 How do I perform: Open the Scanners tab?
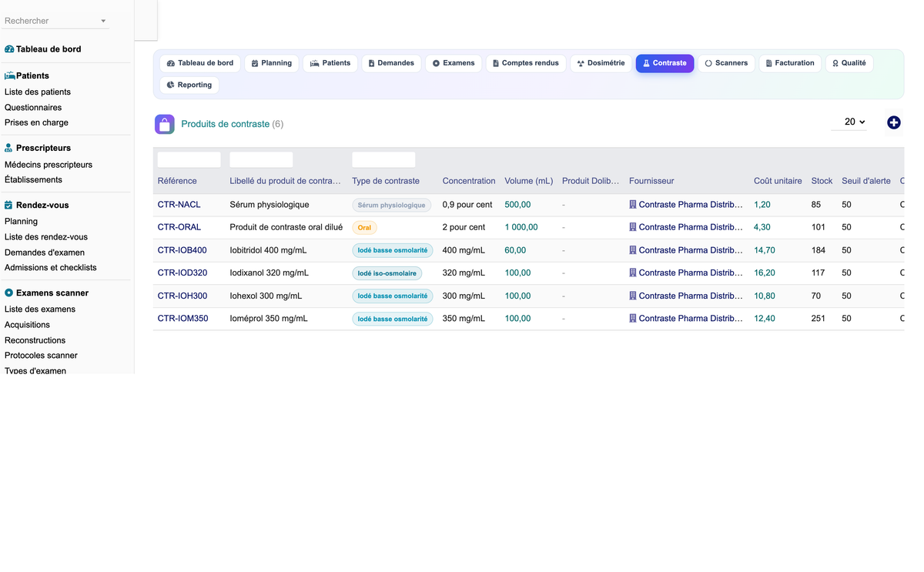point(726,63)
